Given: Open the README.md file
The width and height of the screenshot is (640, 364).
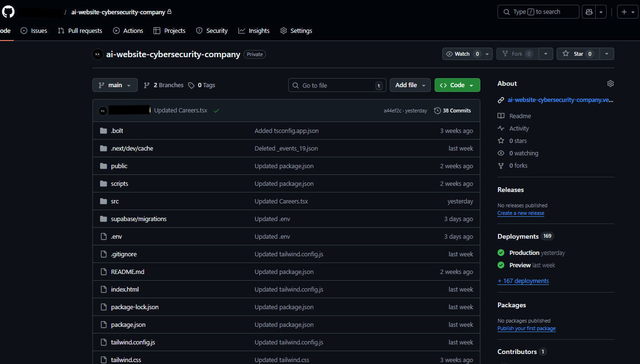Looking at the screenshot, I should pos(128,272).
